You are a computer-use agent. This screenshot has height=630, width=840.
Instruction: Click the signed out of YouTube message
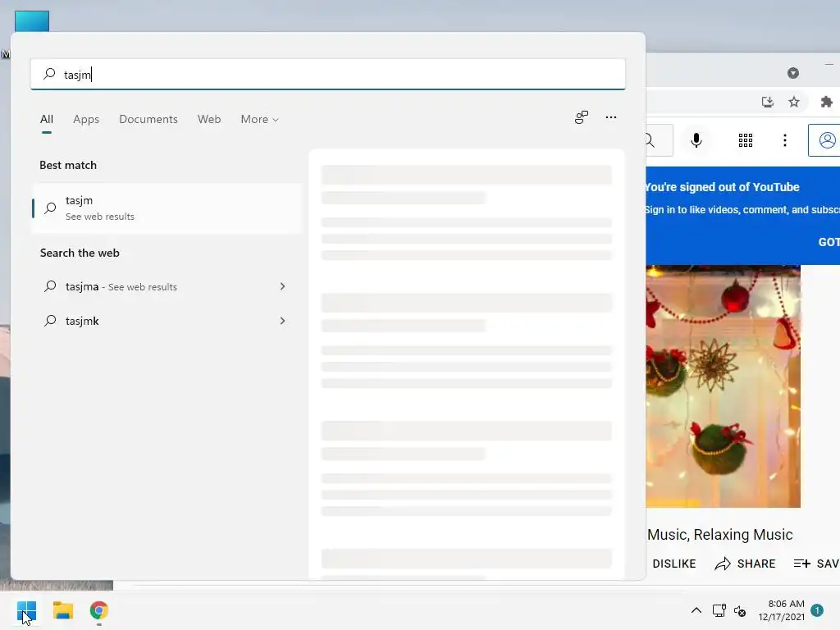click(722, 187)
